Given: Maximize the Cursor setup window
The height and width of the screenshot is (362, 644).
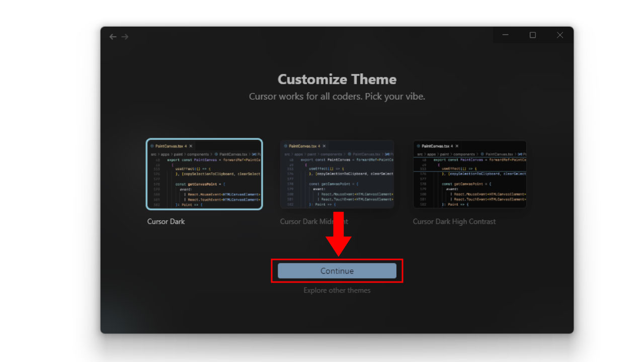Looking at the screenshot, I should pos(533,35).
